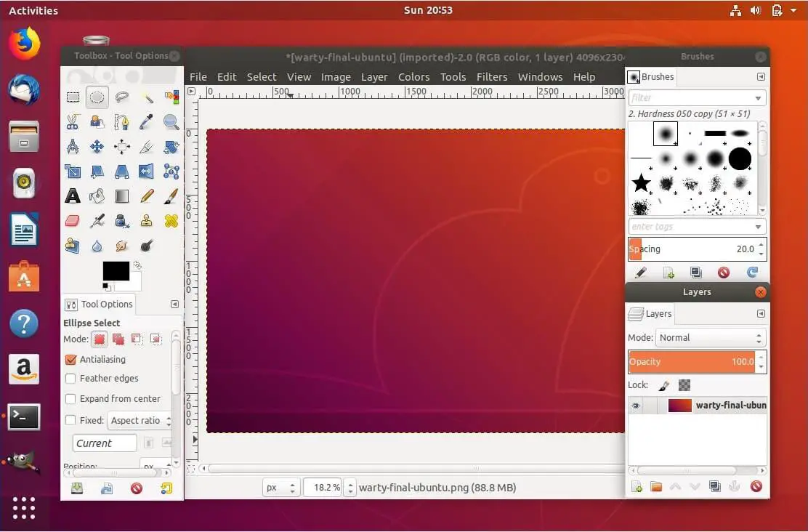Open the brush filter dropdown arrow

coord(758,98)
